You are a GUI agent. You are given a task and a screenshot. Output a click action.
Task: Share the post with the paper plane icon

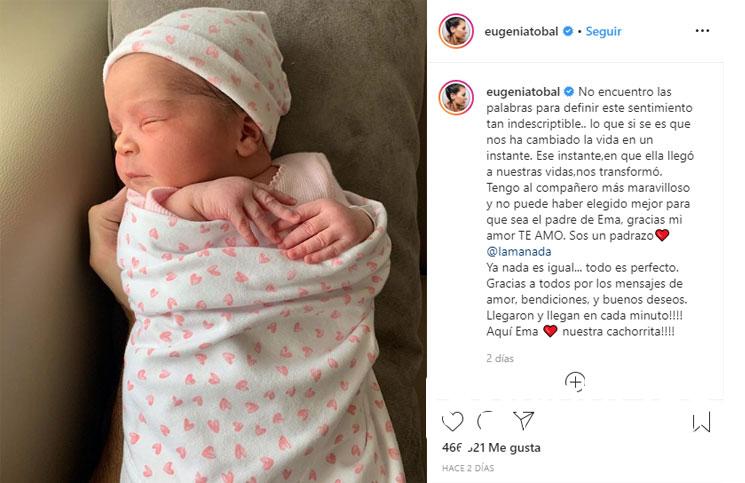[x=524, y=420]
